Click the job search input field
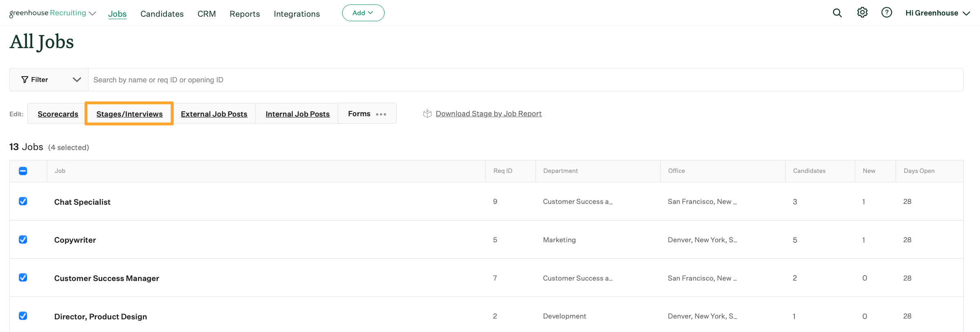Screen dimensions: 980x332 pos(526,80)
